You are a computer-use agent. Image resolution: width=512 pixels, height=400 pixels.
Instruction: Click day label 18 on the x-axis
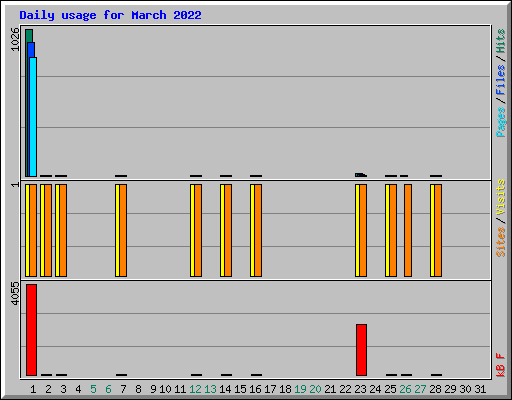pos(285,389)
